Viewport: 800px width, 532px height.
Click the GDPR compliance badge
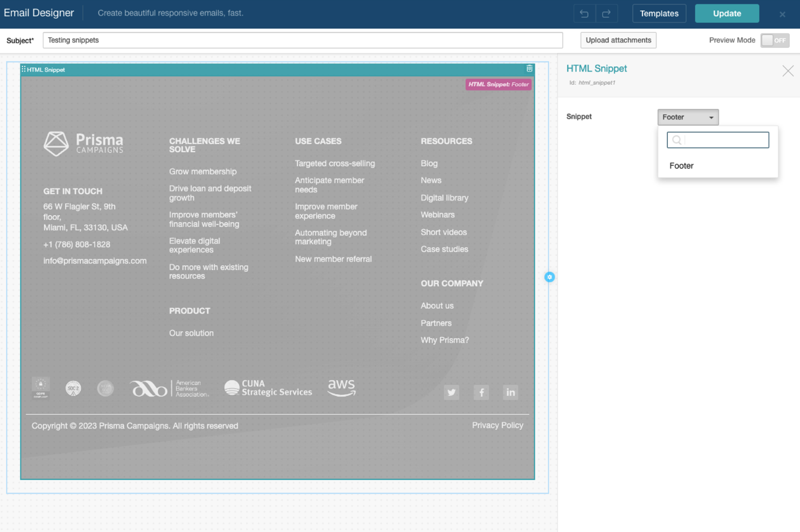click(41, 388)
